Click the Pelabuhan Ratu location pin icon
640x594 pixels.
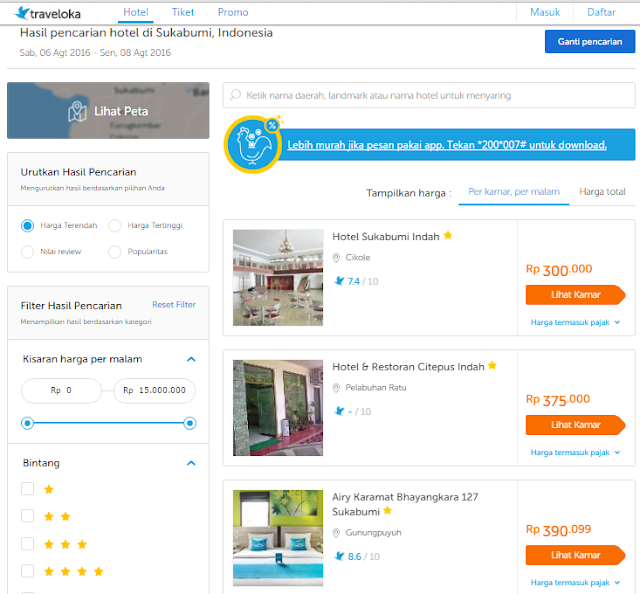point(336,388)
